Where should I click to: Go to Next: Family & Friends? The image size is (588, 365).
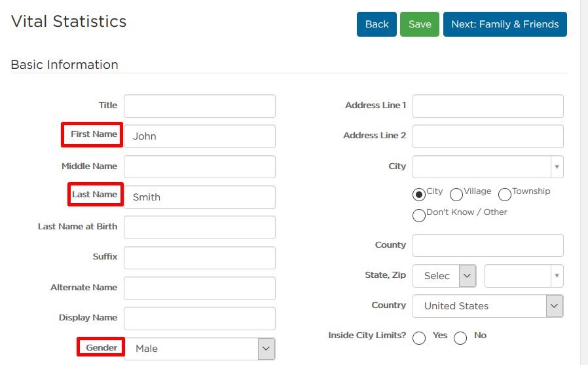(505, 24)
